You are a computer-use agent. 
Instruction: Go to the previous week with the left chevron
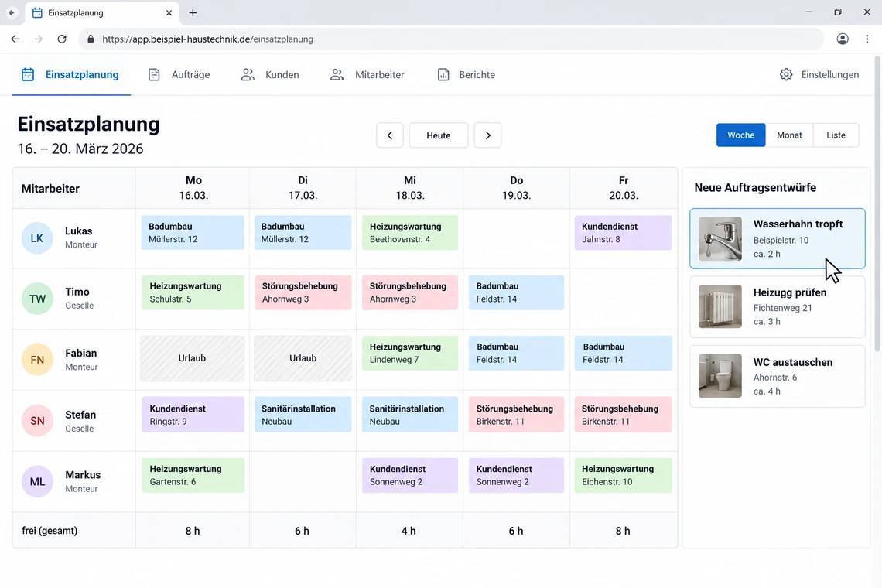[390, 135]
